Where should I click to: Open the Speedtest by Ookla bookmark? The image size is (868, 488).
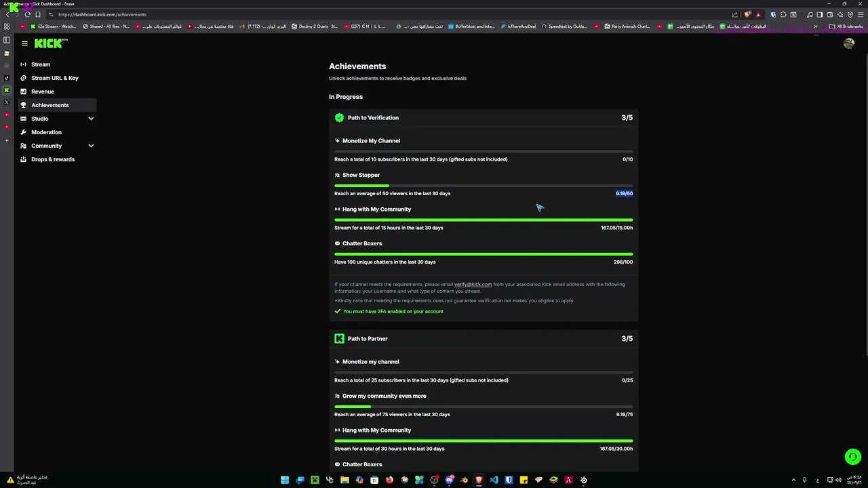pos(564,26)
